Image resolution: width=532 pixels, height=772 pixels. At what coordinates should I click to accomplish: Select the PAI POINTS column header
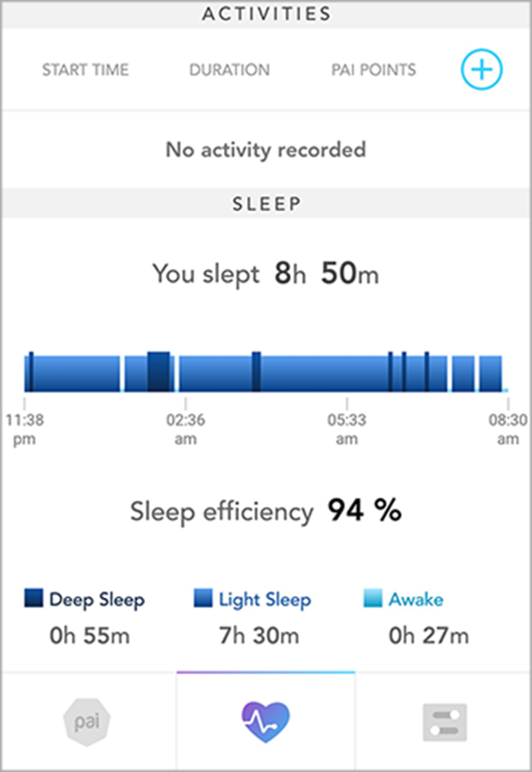(373, 70)
